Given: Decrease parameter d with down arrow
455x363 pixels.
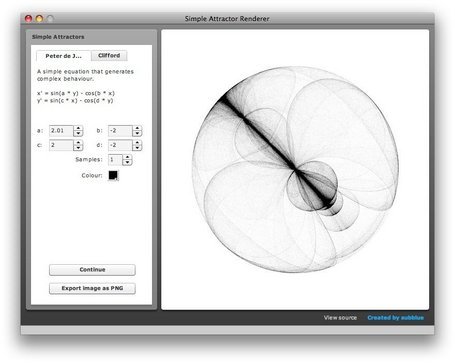Looking at the screenshot, I should (137, 148).
